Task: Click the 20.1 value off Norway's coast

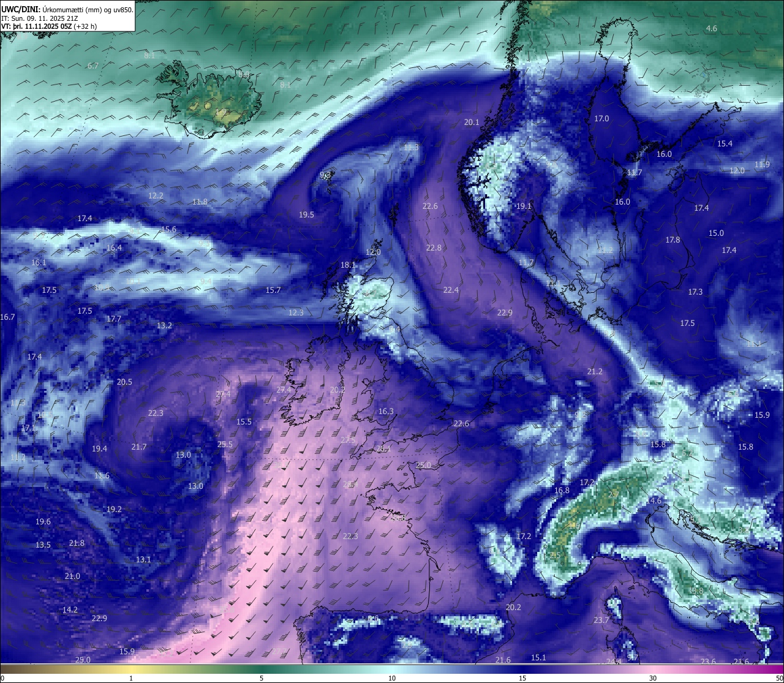Action: 472,122
